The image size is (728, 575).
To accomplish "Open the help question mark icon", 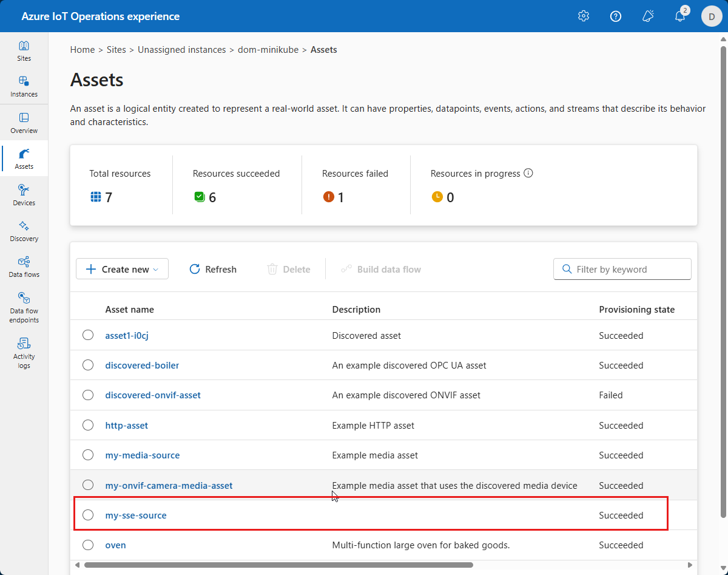I will pos(616,16).
